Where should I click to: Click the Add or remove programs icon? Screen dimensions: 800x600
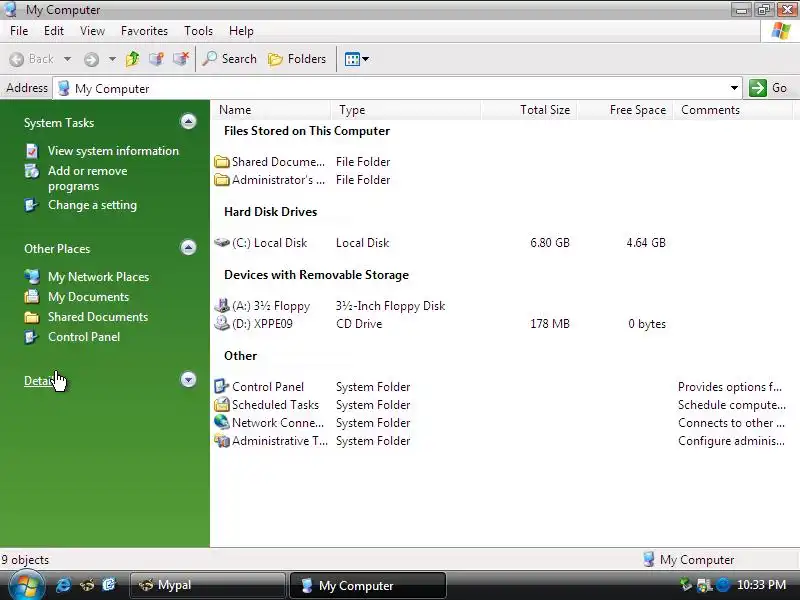[32, 171]
